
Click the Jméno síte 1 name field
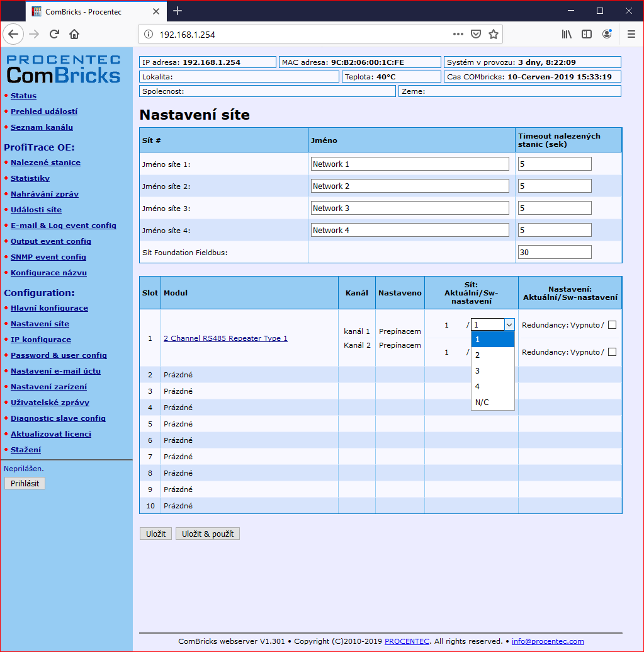point(410,164)
